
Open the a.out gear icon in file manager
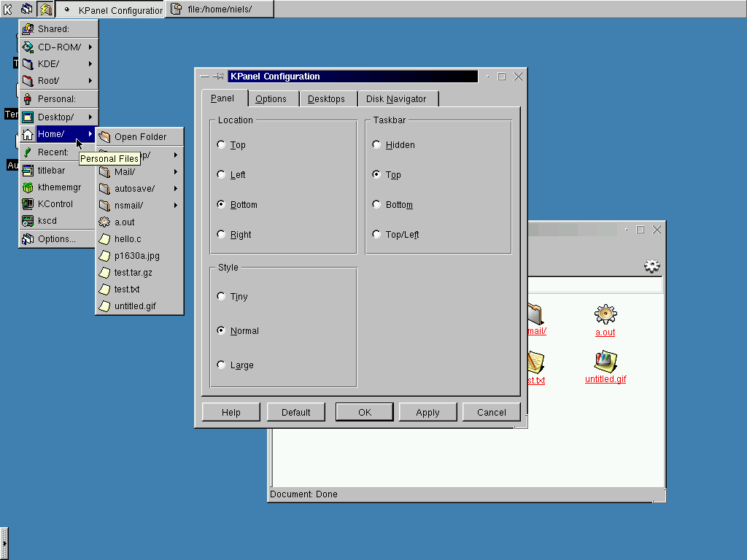605,315
